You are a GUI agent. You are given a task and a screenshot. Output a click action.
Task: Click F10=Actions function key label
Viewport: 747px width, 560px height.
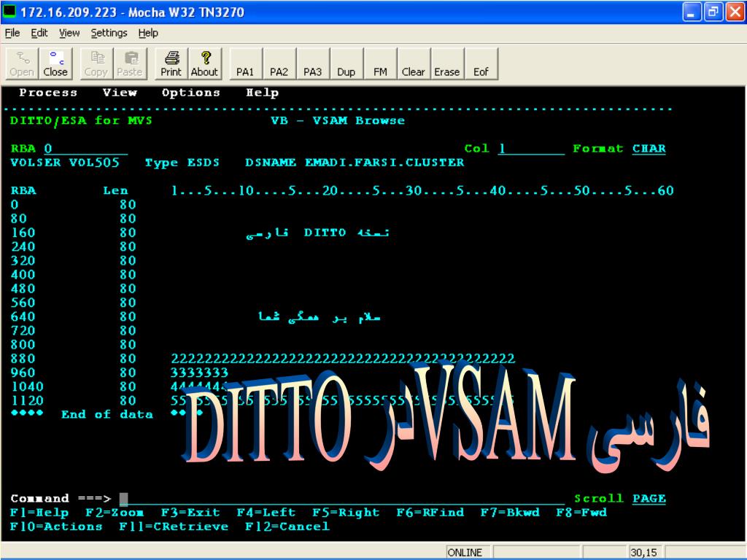pyautogui.click(x=56, y=526)
